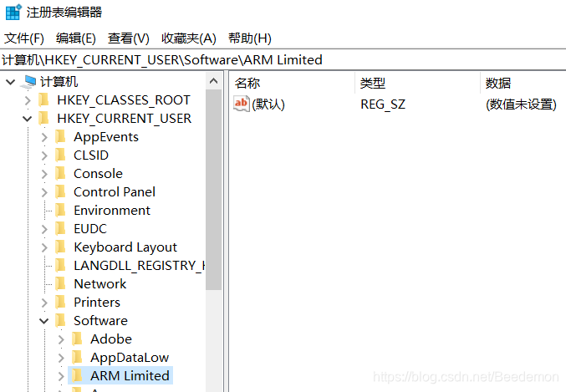Open the 编辑(E) menu
The height and width of the screenshot is (392, 566).
(76, 38)
